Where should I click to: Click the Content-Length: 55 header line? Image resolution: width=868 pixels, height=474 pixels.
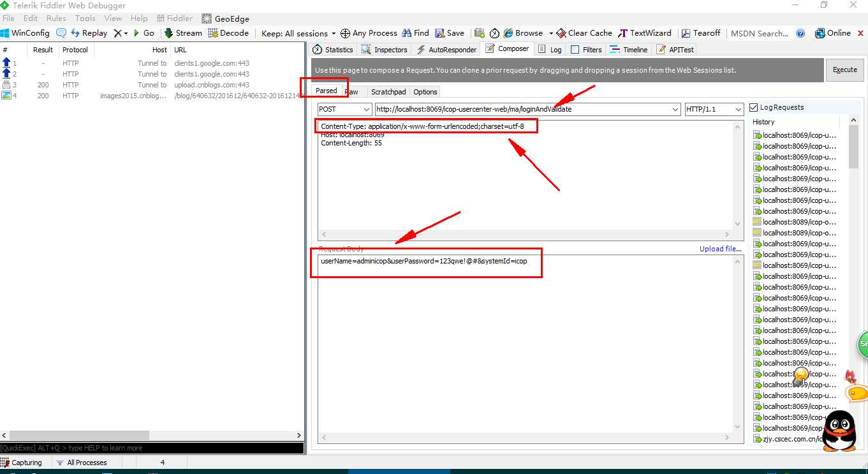351,143
